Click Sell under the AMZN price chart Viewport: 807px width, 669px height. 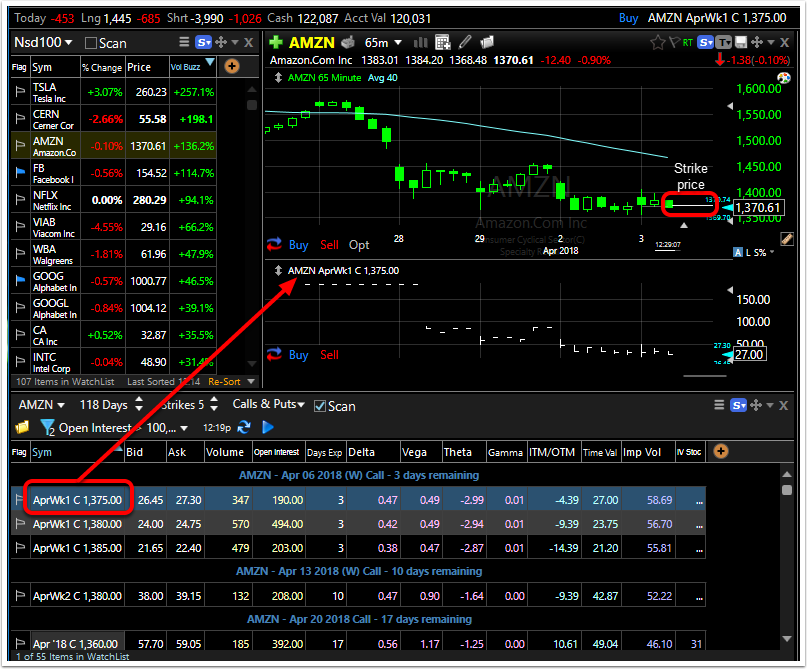point(329,245)
